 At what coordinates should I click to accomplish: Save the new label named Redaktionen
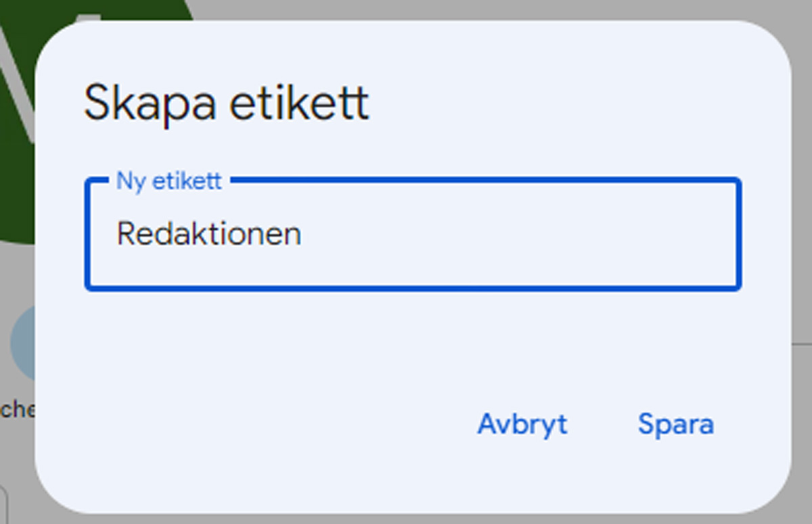pyautogui.click(x=675, y=425)
